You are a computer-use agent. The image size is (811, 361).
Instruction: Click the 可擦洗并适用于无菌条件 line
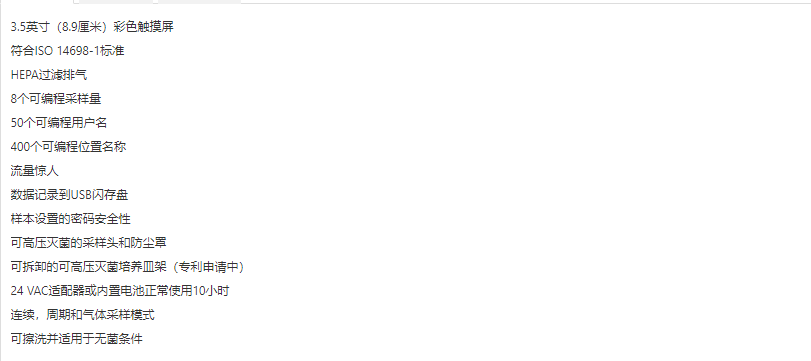coord(77,339)
